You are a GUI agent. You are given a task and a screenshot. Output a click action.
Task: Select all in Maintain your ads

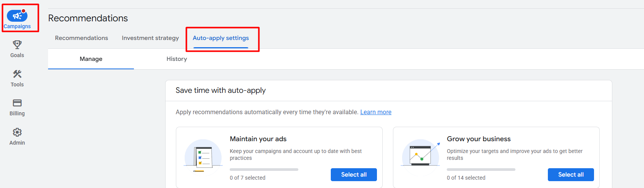354,175
